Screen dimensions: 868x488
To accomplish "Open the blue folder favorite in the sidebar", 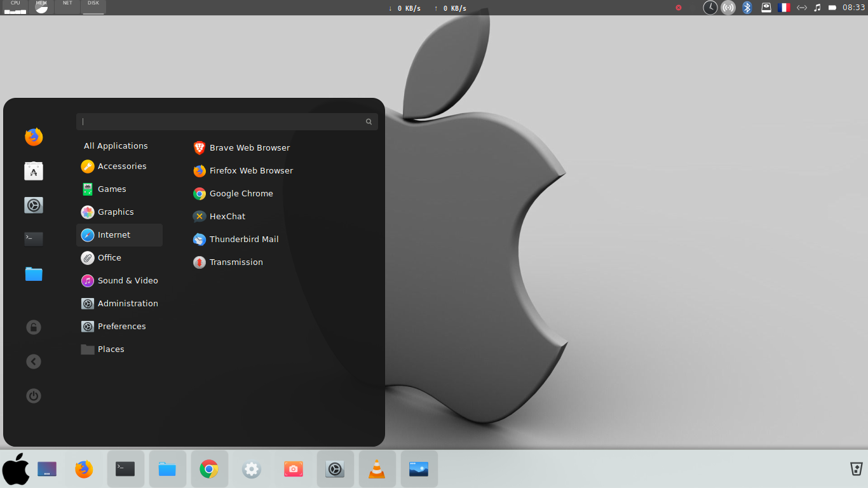I will pyautogui.click(x=34, y=274).
